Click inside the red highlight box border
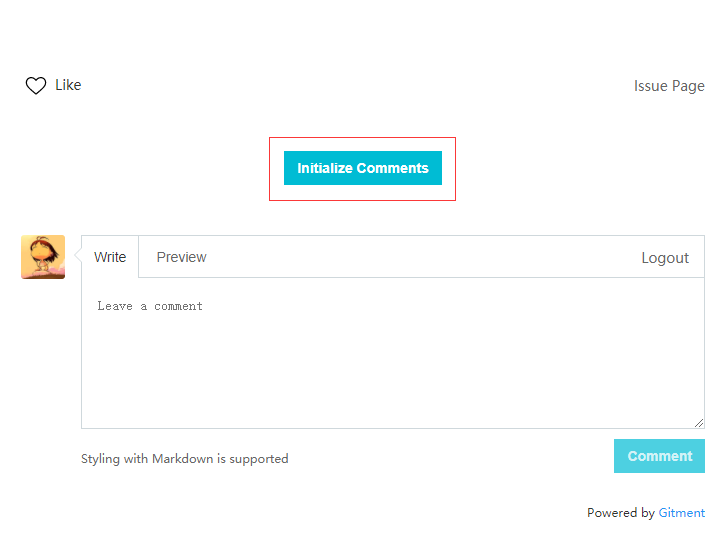The width and height of the screenshot is (722, 537). click(x=362, y=192)
